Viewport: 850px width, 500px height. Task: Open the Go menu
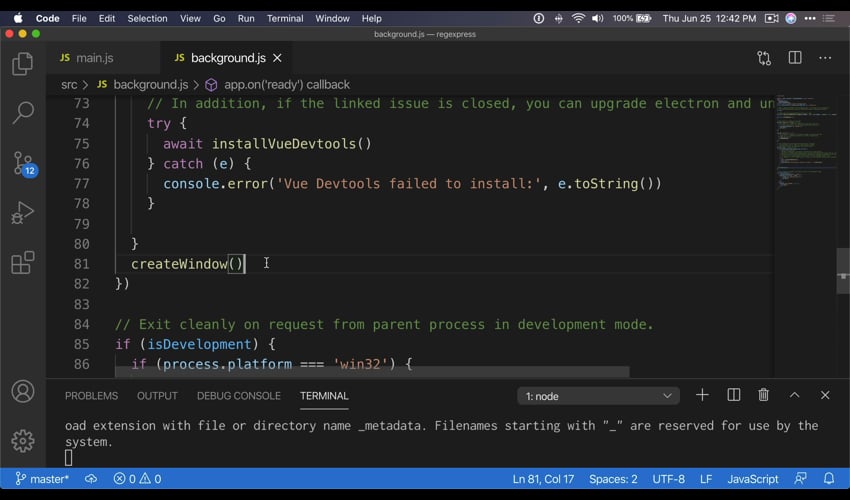219,18
